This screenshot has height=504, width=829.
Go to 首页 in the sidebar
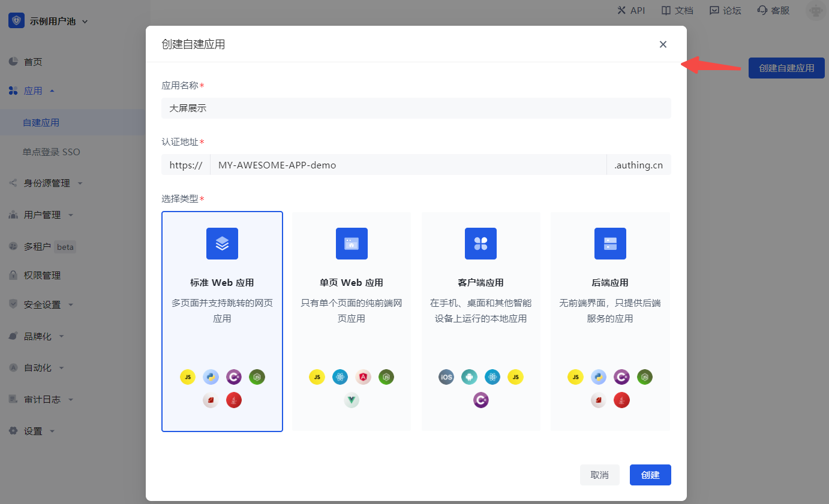pyautogui.click(x=33, y=62)
